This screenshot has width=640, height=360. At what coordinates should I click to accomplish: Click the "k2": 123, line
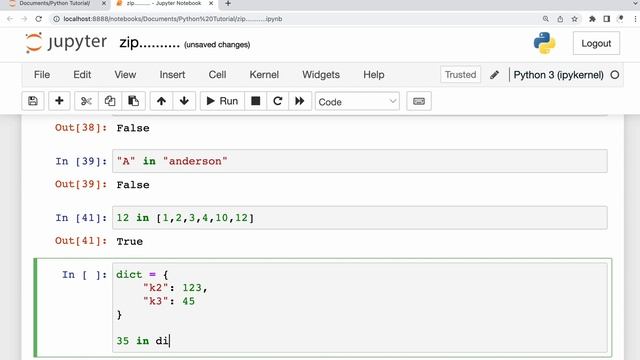point(175,288)
